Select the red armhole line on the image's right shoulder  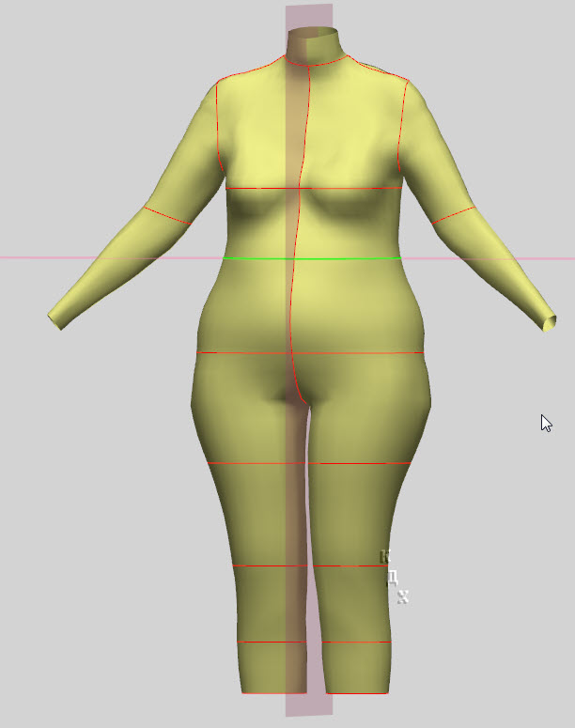click(x=402, y=125)
